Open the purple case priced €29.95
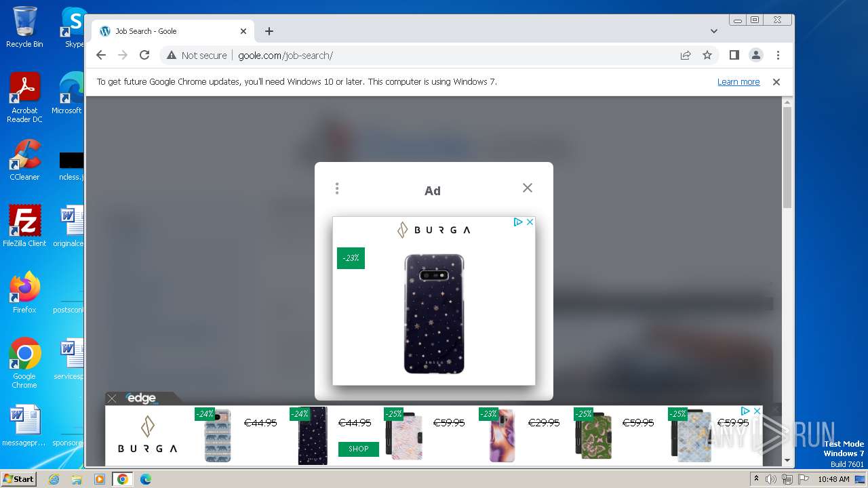Viewport: 868px width, 488px height. pyautogui.click(x=502, y=436)
